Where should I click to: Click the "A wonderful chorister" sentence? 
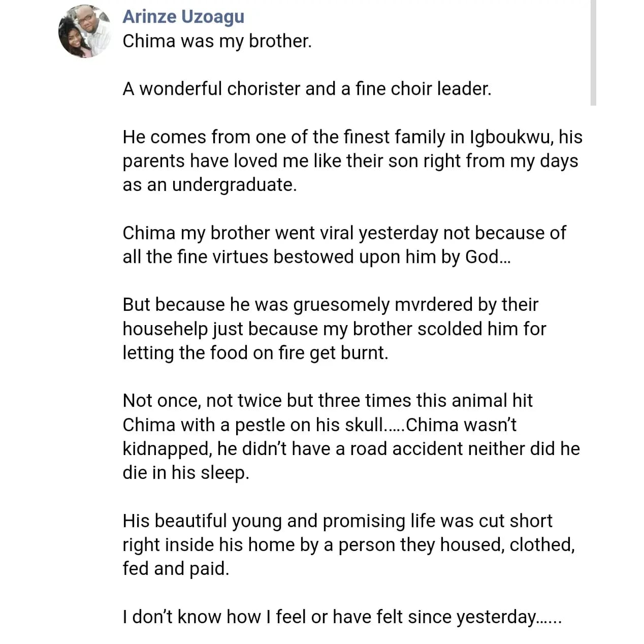click(307, 89)
